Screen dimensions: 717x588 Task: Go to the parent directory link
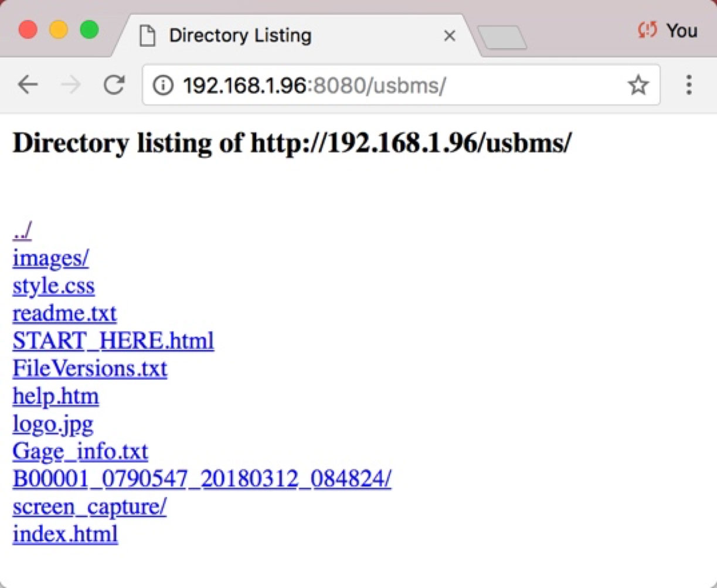coord(22,231)
